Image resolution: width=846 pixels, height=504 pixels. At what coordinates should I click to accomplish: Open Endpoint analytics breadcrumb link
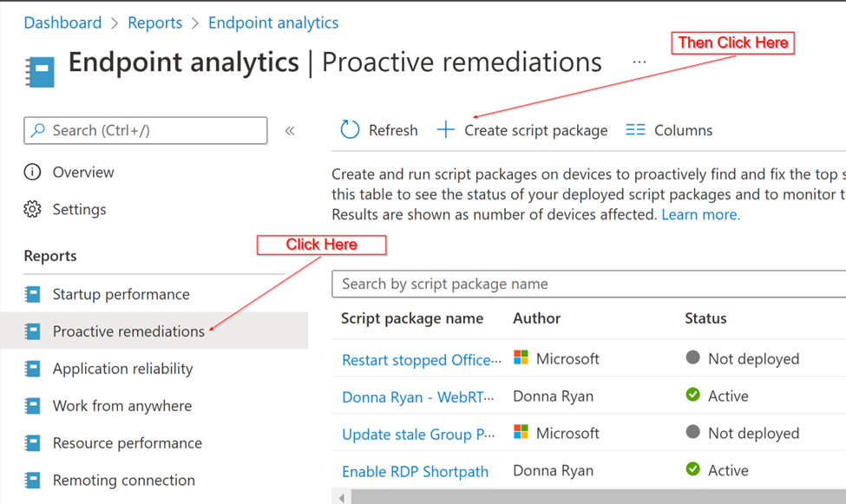[x=273, y=23]
